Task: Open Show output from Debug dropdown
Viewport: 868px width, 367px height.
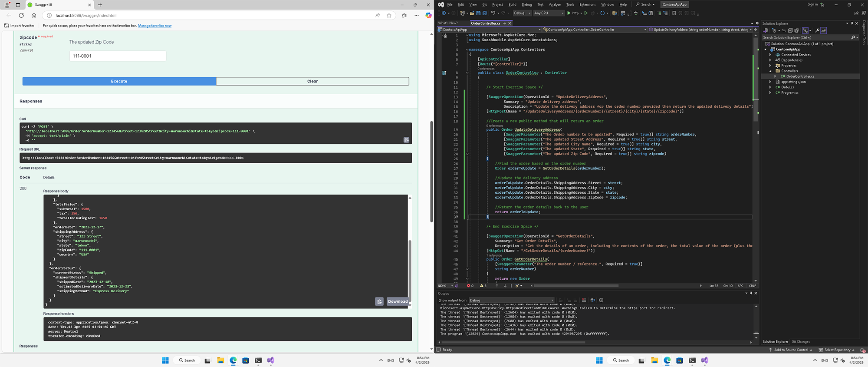Action: pyautogui.click(x=512, y=300)
